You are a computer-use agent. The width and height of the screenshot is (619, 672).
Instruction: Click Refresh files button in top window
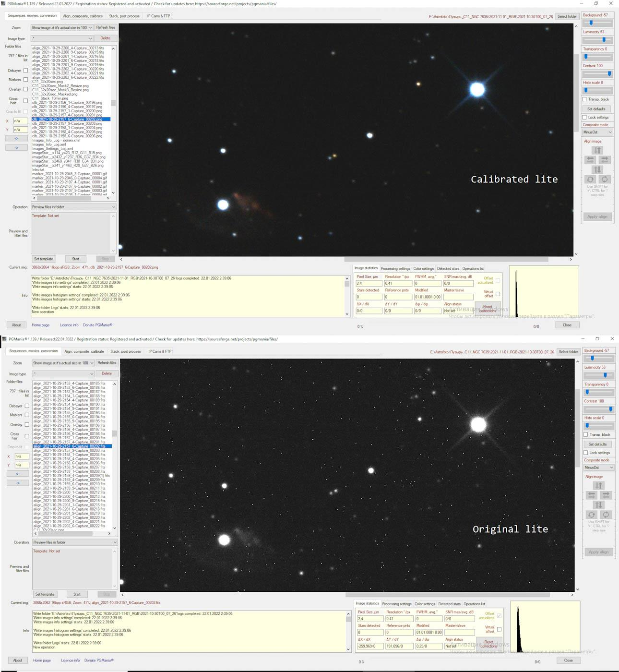pos(106,28)
